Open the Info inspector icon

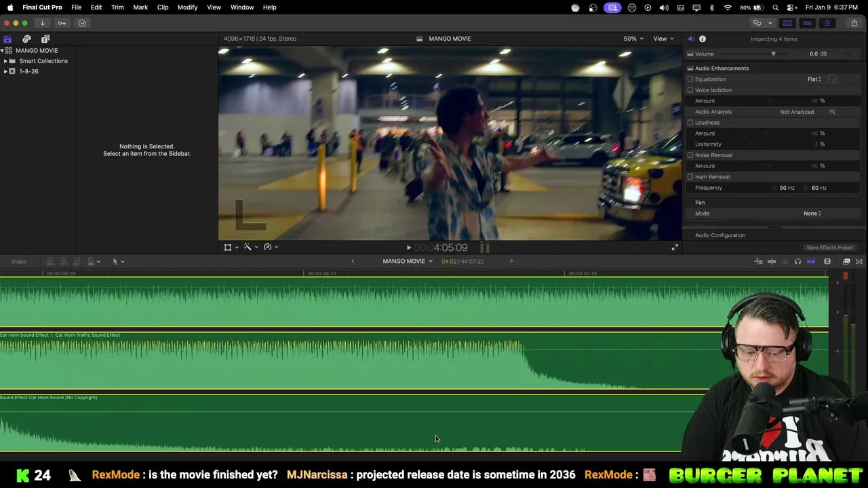pos(703,39)
